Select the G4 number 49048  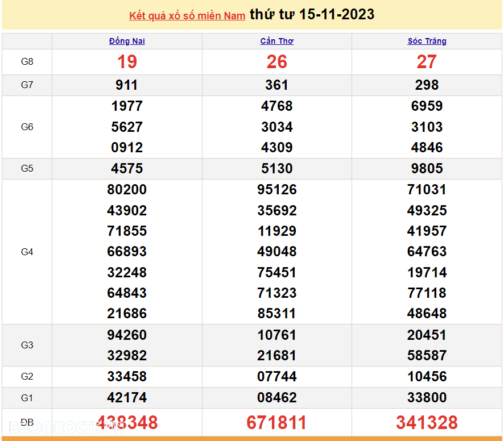coord(277,252)
